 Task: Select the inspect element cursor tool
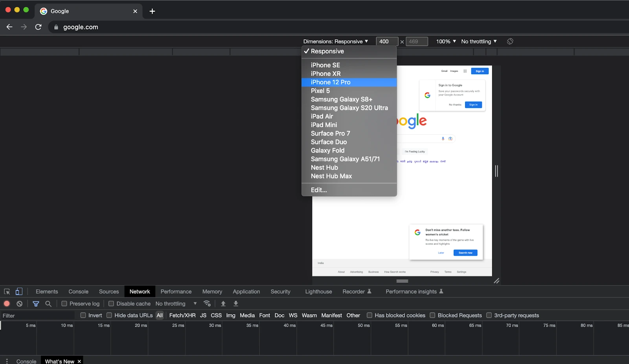pyautogui.click(x=7, y=291)
